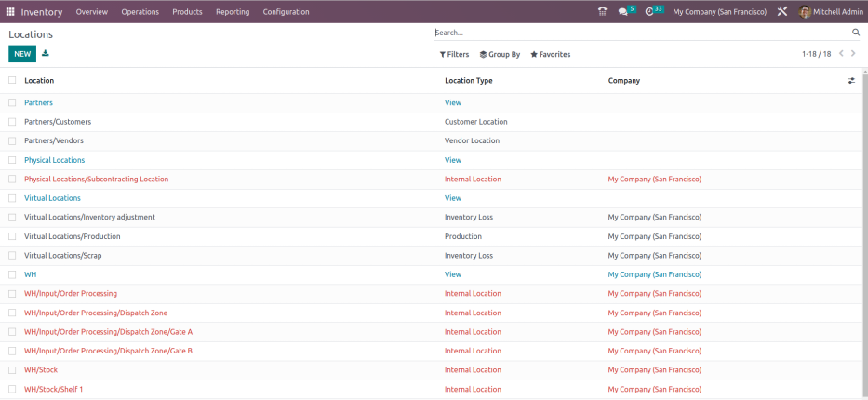Click the download/import records icon
The width and height of the screenshot is (868, 400).
click(x=46, y=54)
